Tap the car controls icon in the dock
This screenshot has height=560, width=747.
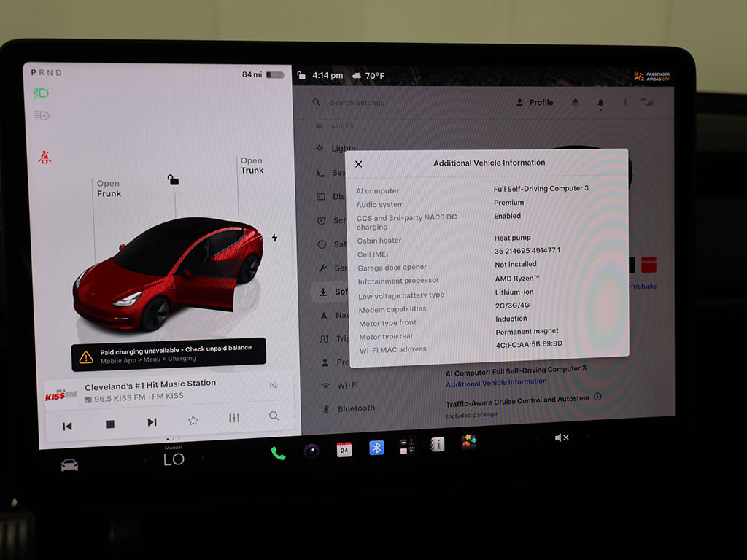69,464
